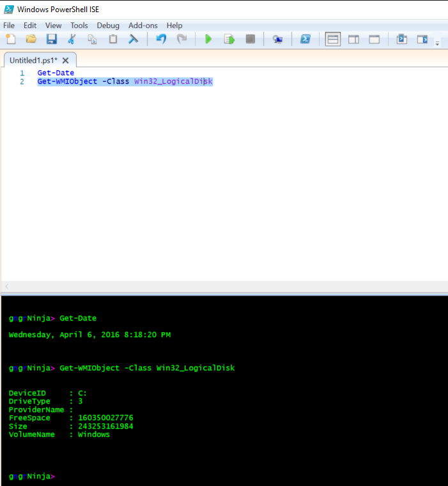Open the File menu
The width and height of the screenshot is (448, 486).
tap(9, 26)
